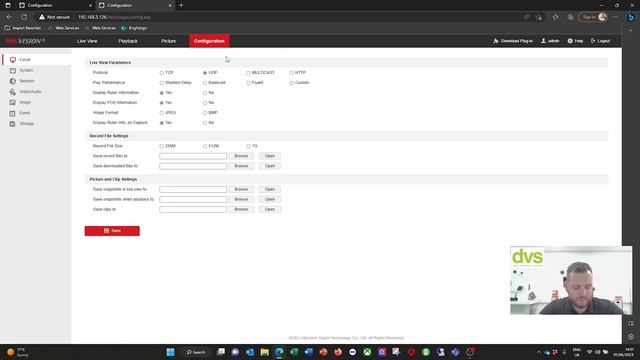This screenshot has width=640, height=360.
Task: Go back with the browser back arrow
Action: [x=9, y=17]
